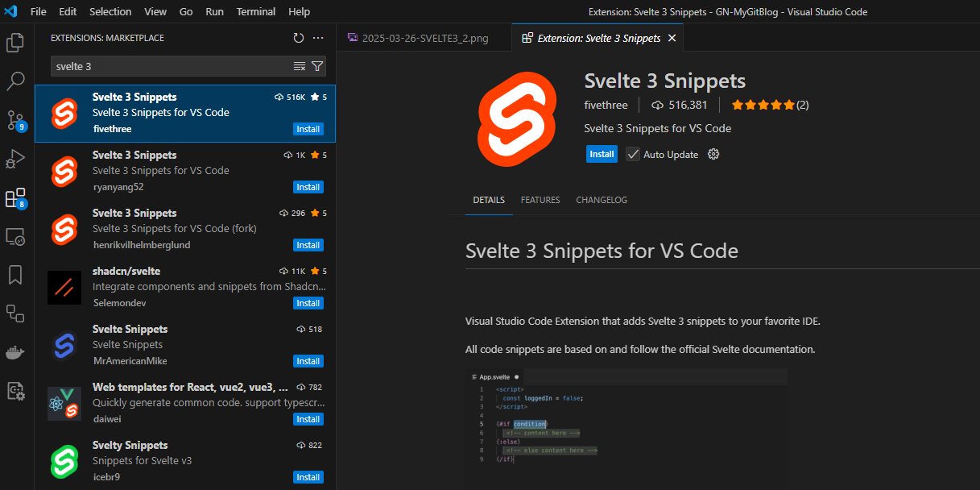Open the View menu
This screenshot has width=980, height=490.
point(155,12)
